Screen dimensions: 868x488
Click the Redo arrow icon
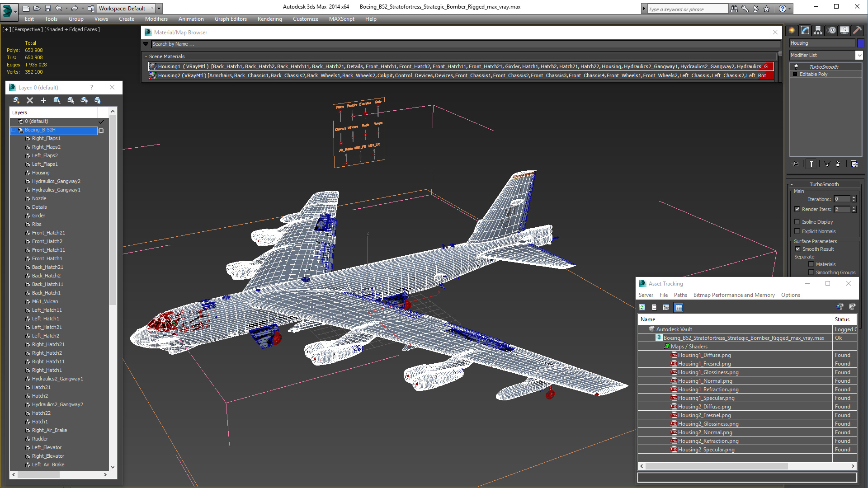[75, 8]
